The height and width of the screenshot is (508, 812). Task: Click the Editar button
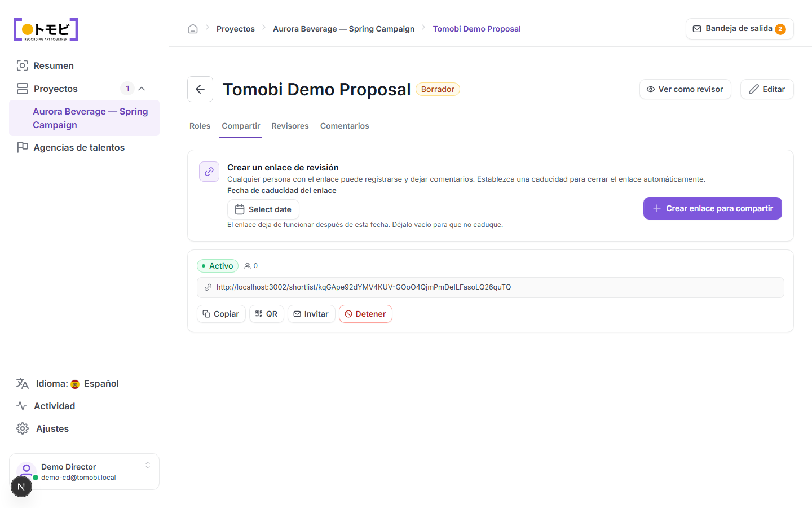767,89
